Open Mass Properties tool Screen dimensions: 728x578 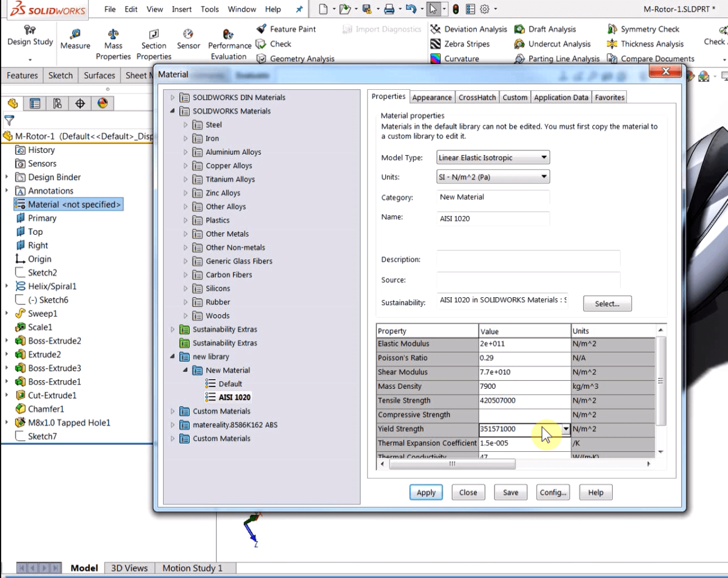coord(113,34)
